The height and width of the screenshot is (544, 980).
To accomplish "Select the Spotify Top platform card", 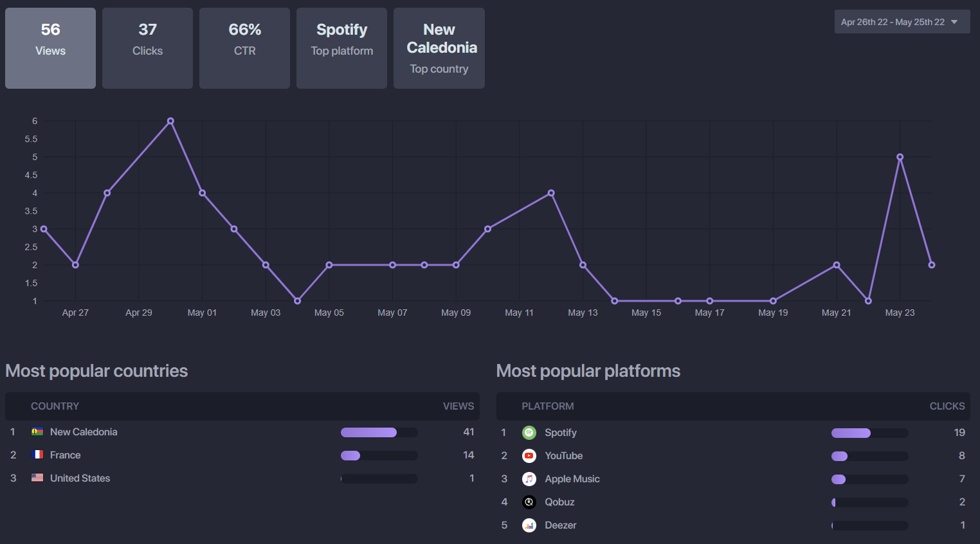I will 341,48.
